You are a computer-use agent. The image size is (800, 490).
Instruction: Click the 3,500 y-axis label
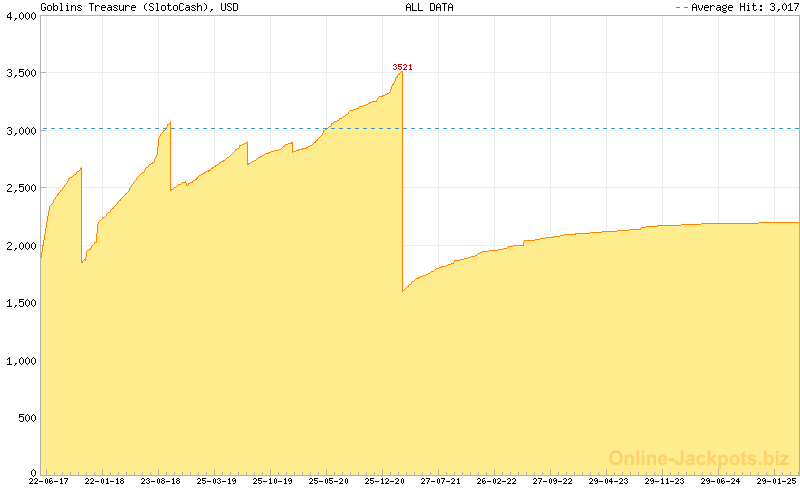[20, 74]
